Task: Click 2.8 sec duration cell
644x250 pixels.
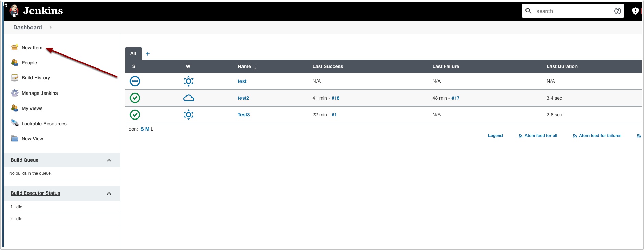Action: [554, 115]
